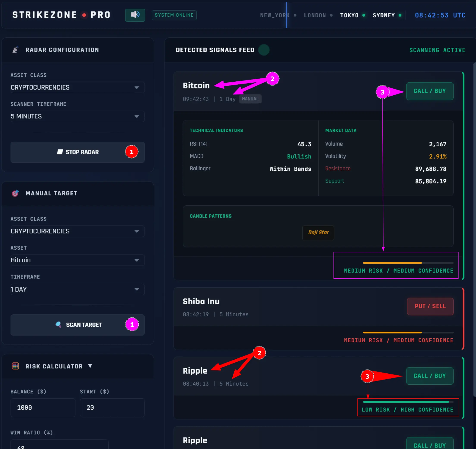
Task: Click the Resistance value 89,688.78
Action: 431,169
